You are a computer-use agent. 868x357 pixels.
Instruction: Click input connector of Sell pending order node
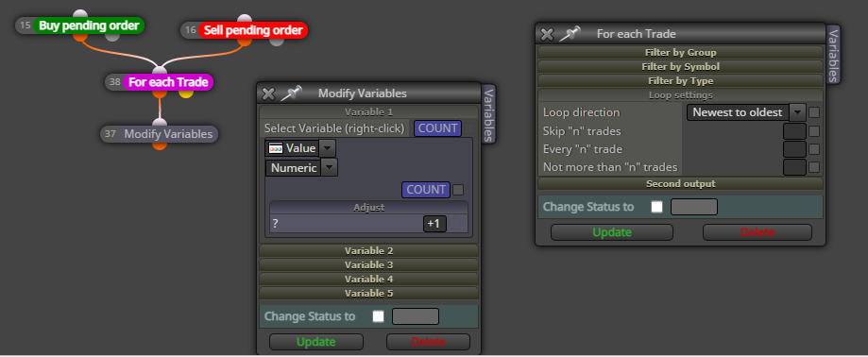click(x=245, y=19)
